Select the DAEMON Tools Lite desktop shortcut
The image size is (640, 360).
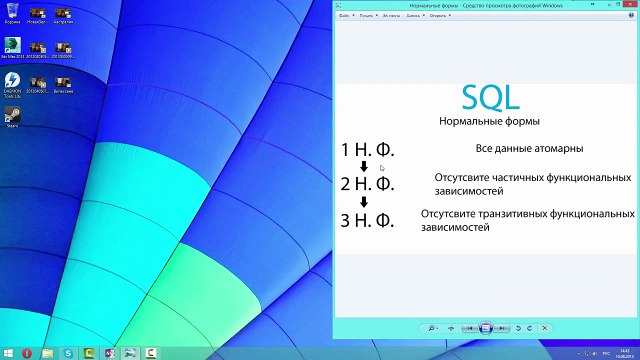(x=13, y=84)
